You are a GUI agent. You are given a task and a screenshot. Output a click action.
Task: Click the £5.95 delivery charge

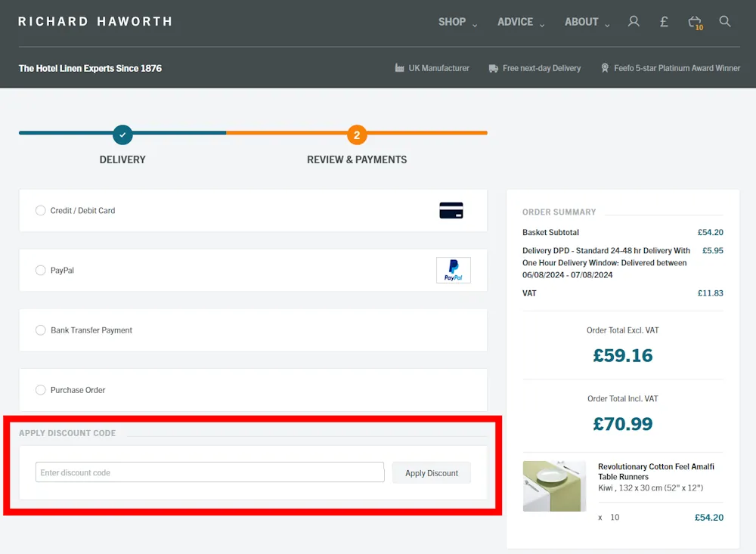(x=713, y=251)
